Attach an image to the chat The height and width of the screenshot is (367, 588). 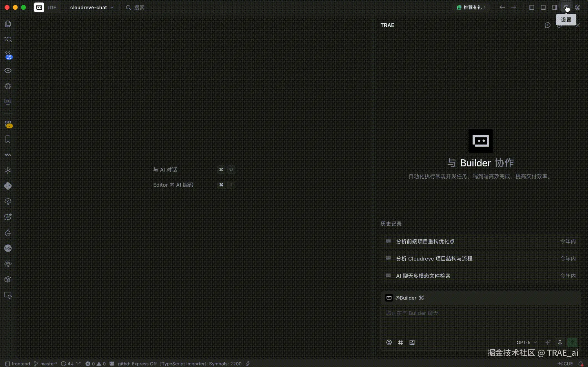coord(412,342)
